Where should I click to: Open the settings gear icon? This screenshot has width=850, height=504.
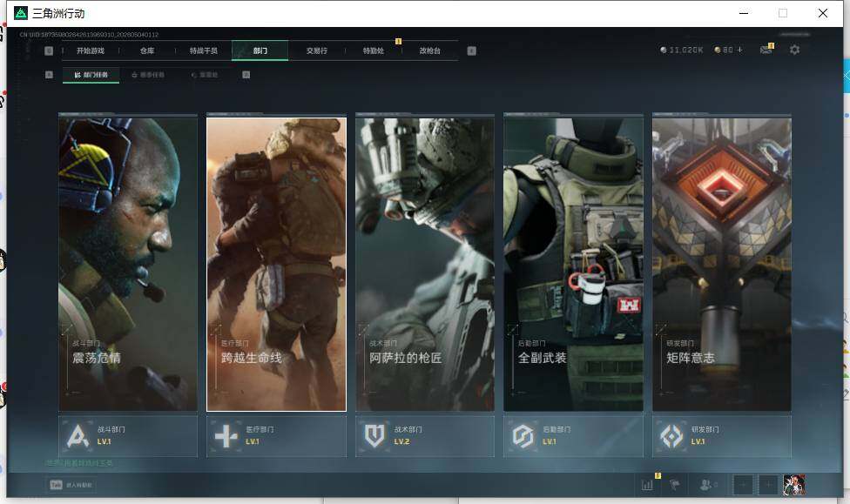(795, 50)
